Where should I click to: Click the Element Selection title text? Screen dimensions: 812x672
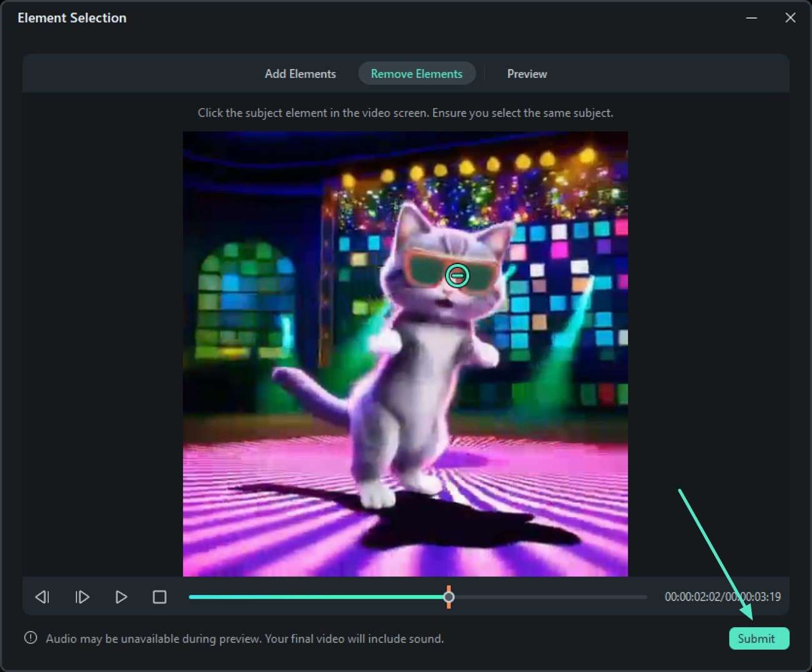[x=72, y=17]
